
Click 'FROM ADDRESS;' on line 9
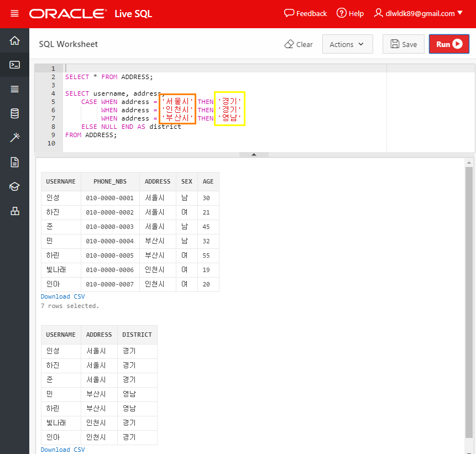point(91,135)
